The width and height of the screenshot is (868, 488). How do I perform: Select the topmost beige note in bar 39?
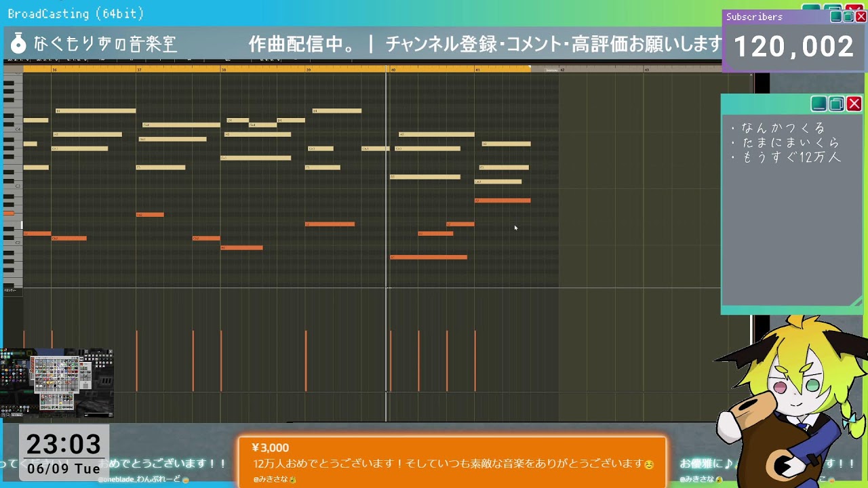pyautogui.click(x=336, y=110)
